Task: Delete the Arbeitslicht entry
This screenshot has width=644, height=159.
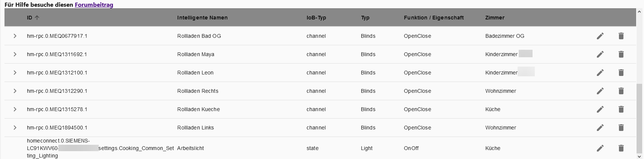Action: [x=621, y=148]
